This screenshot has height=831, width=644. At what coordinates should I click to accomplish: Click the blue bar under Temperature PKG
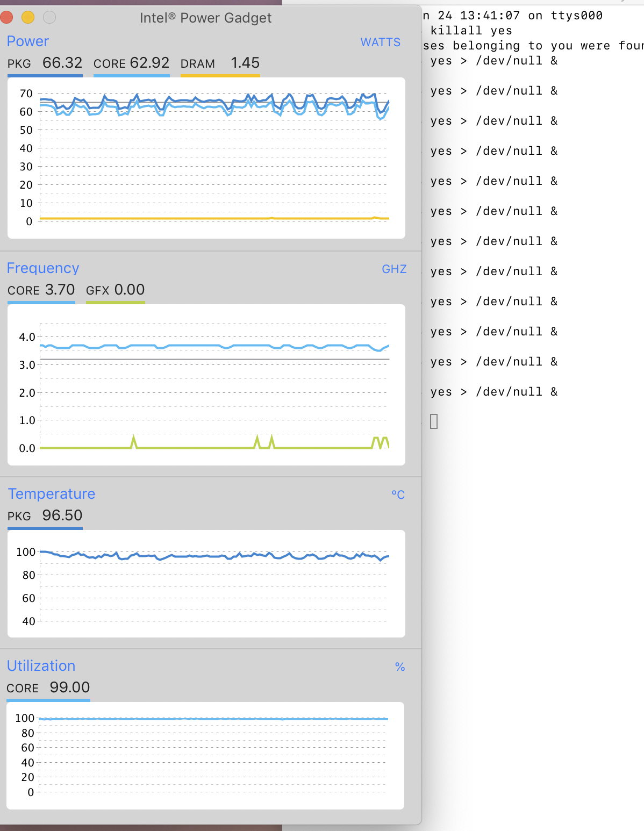(x=45, y=528)
